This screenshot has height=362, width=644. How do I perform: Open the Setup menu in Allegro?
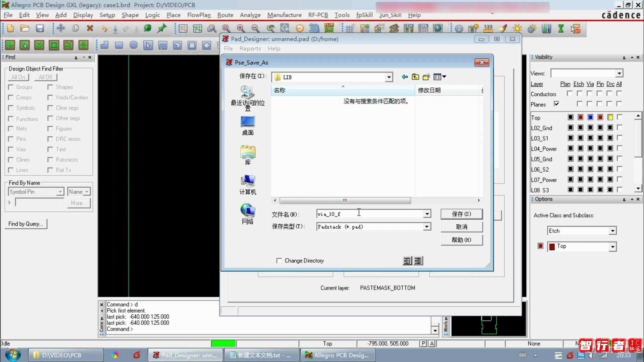(107, 15)
